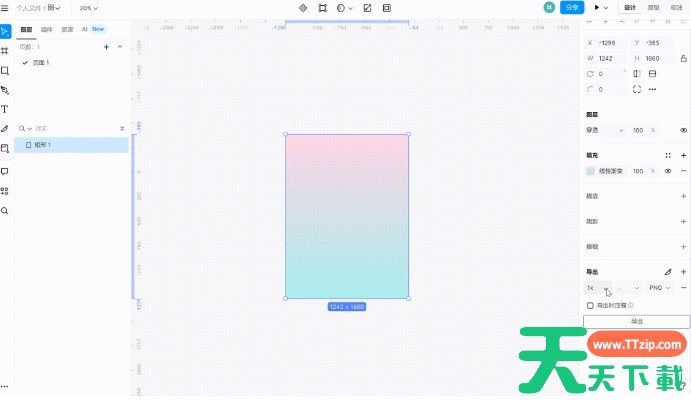This screenshot has width=691, height=400.
Task: Click the top toolbar pencil-in-square icon
Action: 368,8
